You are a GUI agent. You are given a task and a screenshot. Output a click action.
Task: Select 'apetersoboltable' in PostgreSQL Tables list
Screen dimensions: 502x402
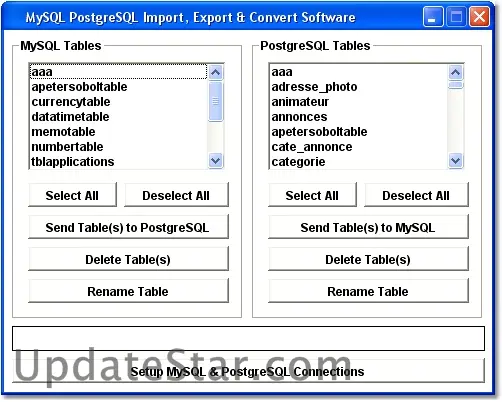[x=358, y=132]
